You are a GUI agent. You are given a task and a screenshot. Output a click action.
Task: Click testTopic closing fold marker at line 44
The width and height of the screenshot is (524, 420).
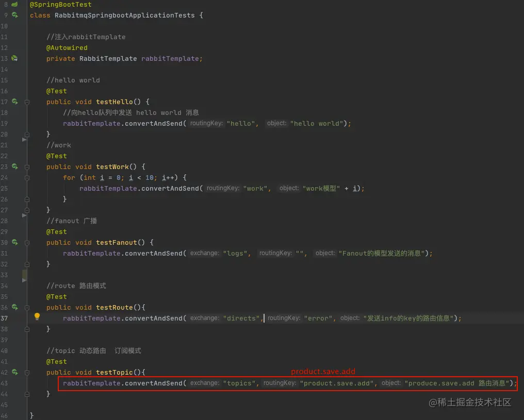coord(27,394)
